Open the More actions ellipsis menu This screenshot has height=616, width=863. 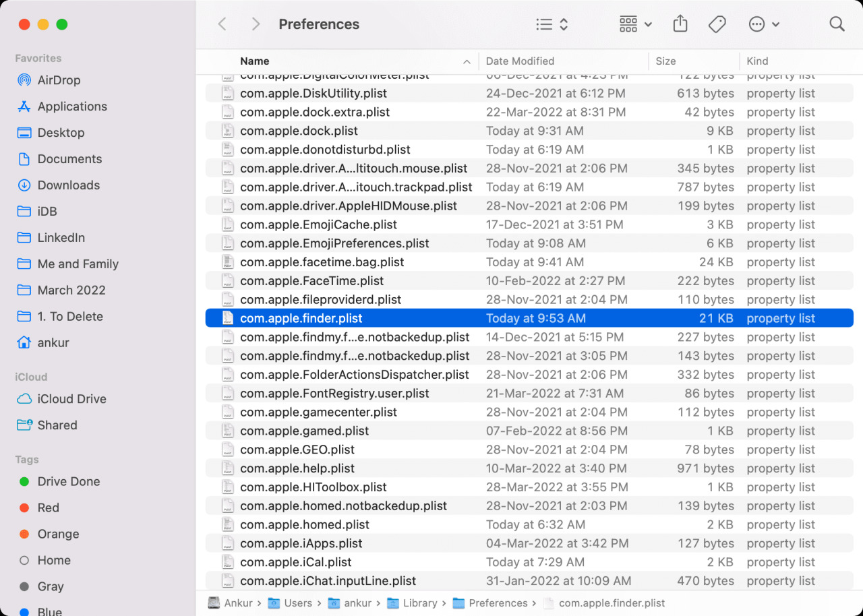764,24
